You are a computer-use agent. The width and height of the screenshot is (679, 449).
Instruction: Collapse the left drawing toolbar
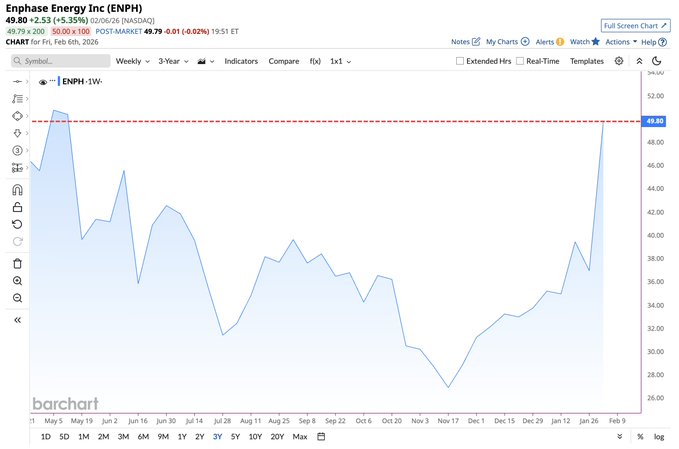pos(17,320)
